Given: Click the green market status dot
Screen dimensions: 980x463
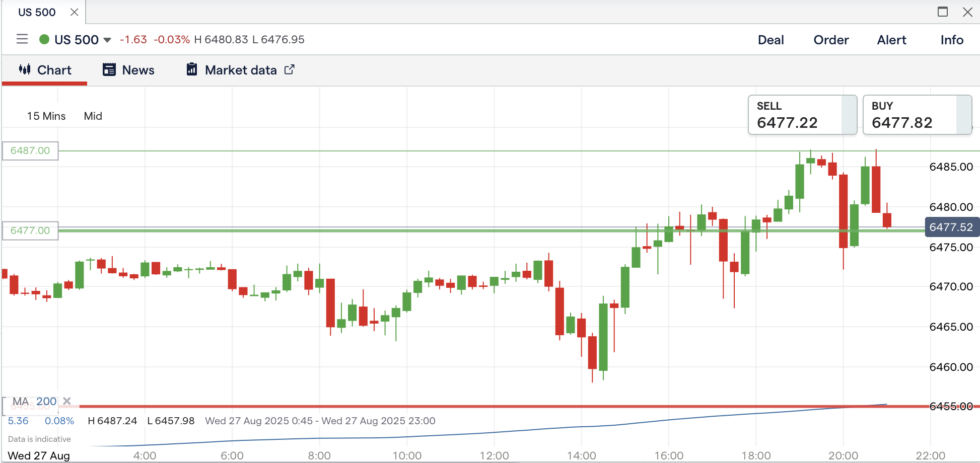Looking at the screenshot, I should (44, 39).
